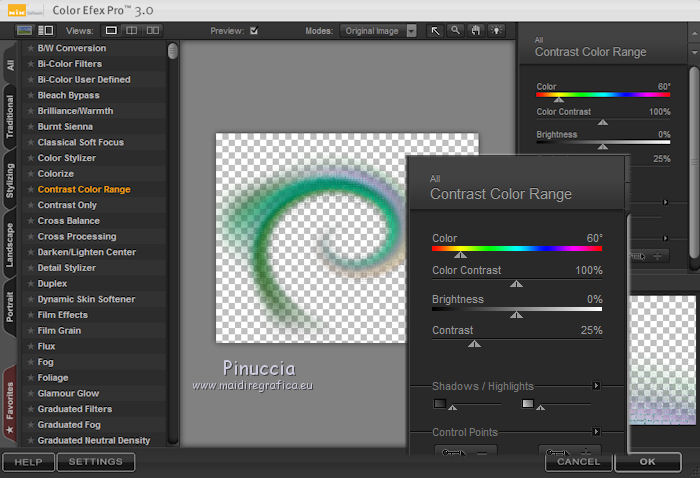Select the Contrast Only filter
Viewport: 700px width, 478px height.
coord(67,205)
